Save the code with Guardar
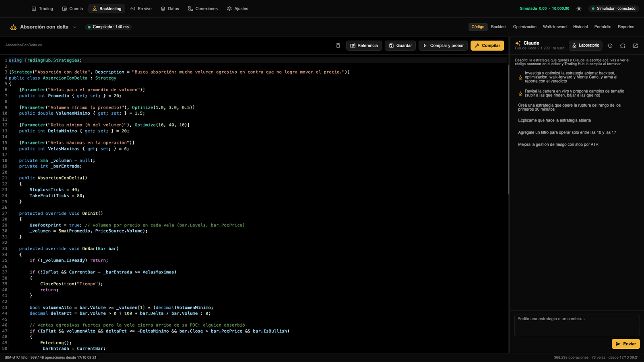 pyautogui.click(x=400, y=45)
